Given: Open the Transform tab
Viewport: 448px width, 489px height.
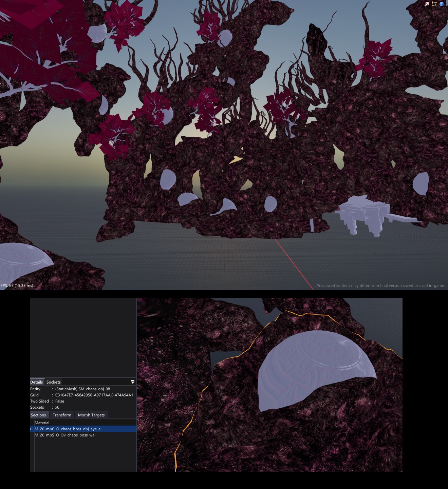Looking at the screenshot, I should click(62, 415).
